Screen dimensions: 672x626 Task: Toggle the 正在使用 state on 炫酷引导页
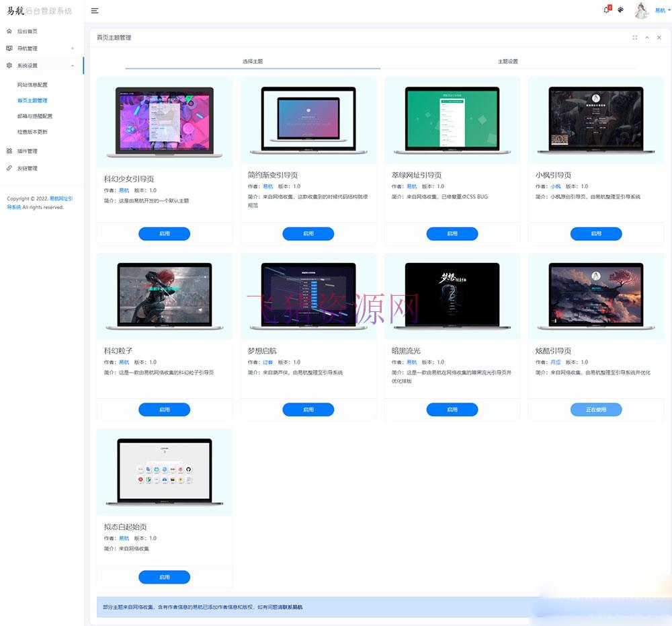click(596, 409)
